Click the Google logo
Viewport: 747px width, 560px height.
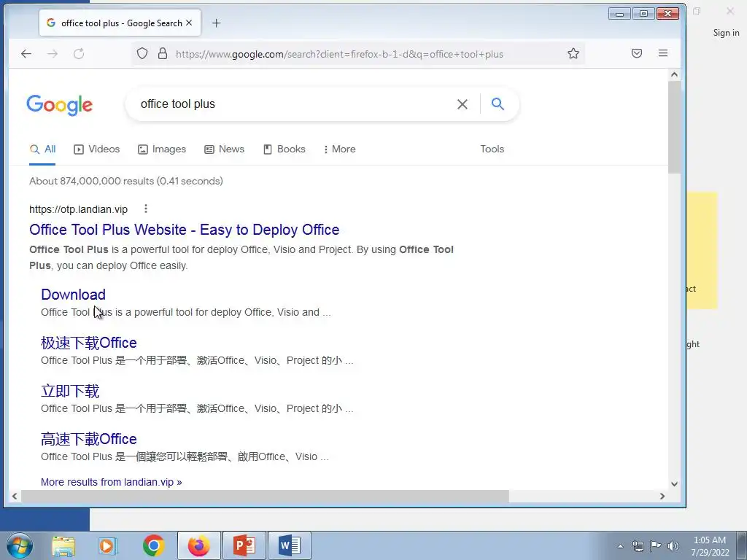click(x=60, y=105)
